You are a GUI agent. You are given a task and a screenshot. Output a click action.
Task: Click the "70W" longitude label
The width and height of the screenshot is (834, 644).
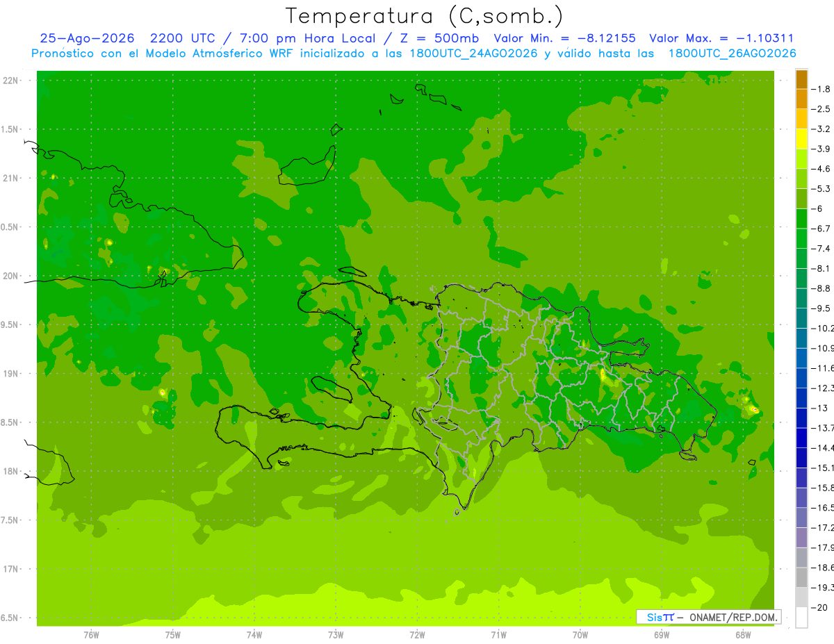pos(580,634)
